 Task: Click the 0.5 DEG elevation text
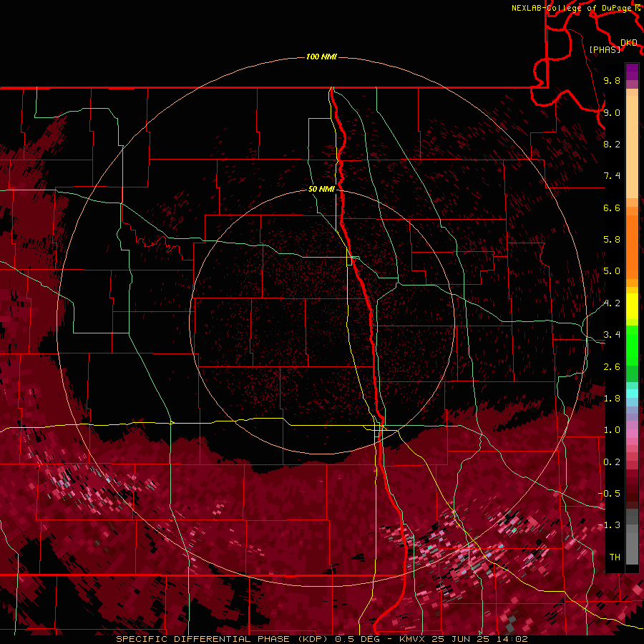tap(359, 639)
